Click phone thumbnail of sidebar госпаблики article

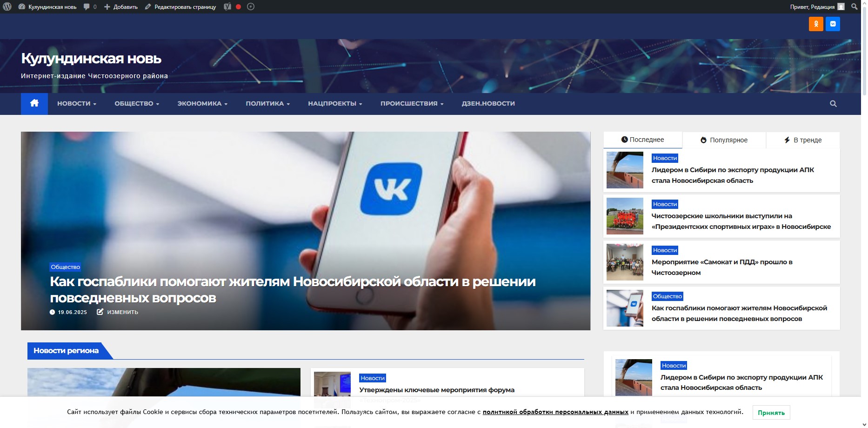coord(625,308)
